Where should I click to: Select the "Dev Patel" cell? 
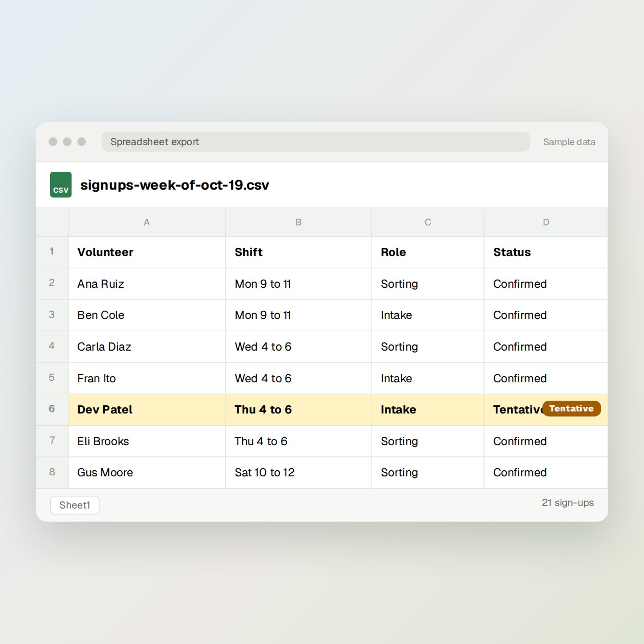tap(147, 409)
